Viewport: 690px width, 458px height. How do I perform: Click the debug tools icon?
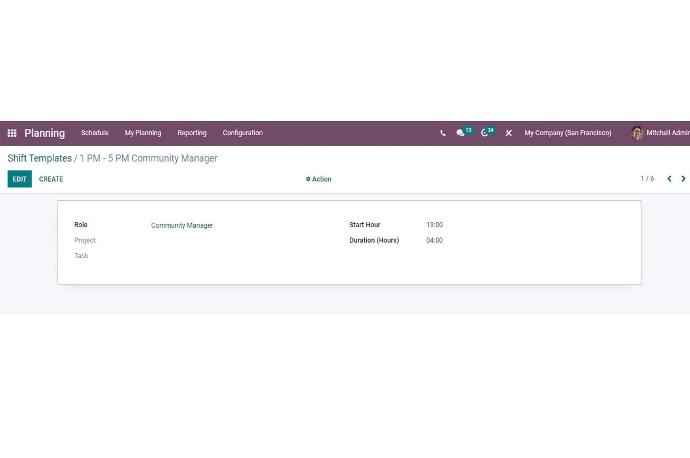pos(508,133)
